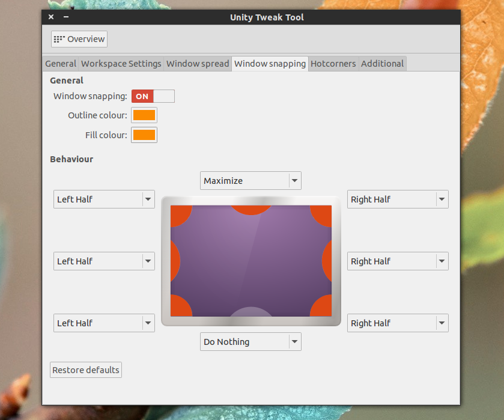
Task: Switch to the General tab
Action: tap(60, 63)
